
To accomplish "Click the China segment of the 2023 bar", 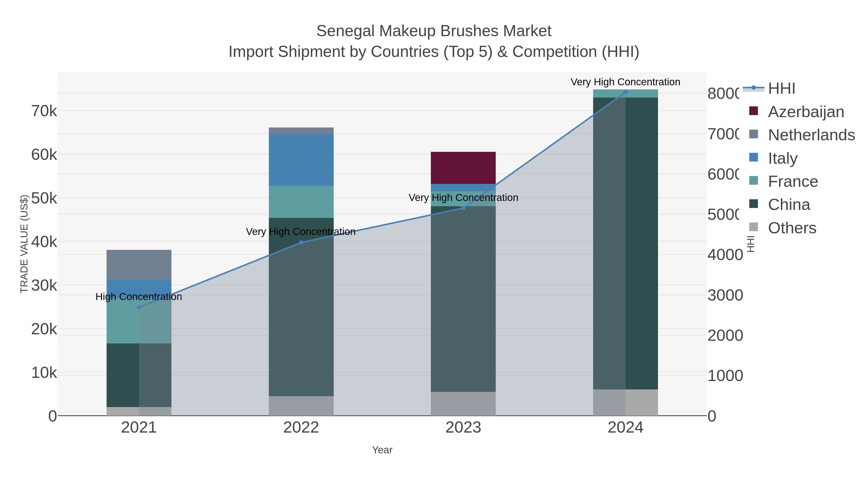I will tap(463, 299).
